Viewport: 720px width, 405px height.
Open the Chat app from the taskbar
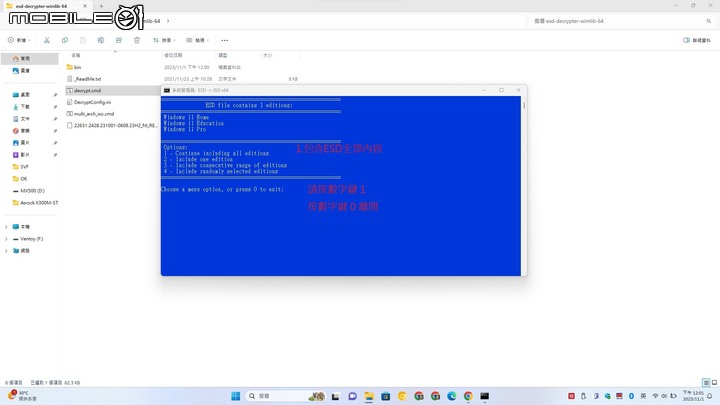click(352, 396)
